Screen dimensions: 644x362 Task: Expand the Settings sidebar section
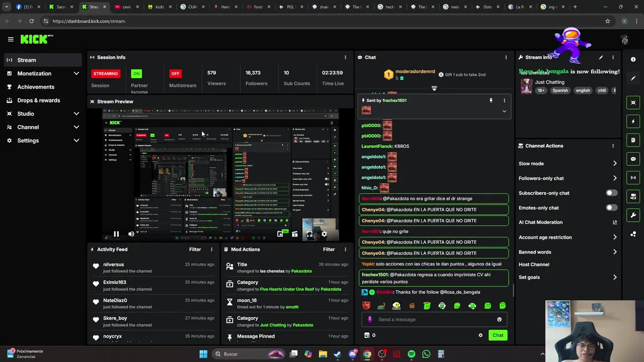pos(76,140)
